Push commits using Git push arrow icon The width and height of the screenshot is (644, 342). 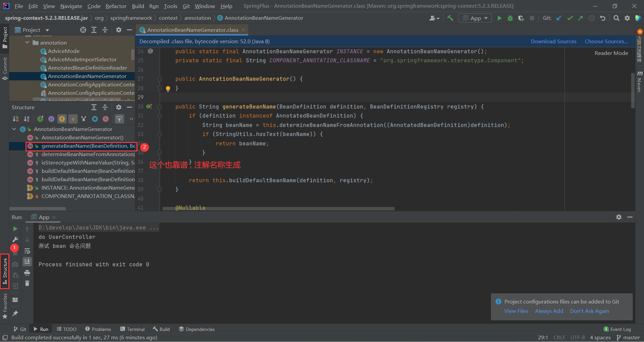pos(581,18)
